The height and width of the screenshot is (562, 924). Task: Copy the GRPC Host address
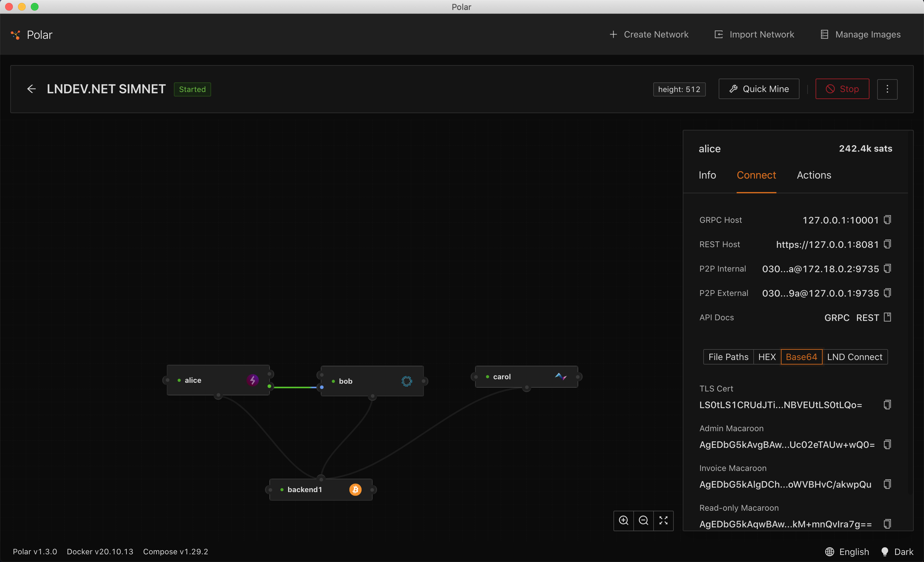pyautogui.click(x=887, y=220)
